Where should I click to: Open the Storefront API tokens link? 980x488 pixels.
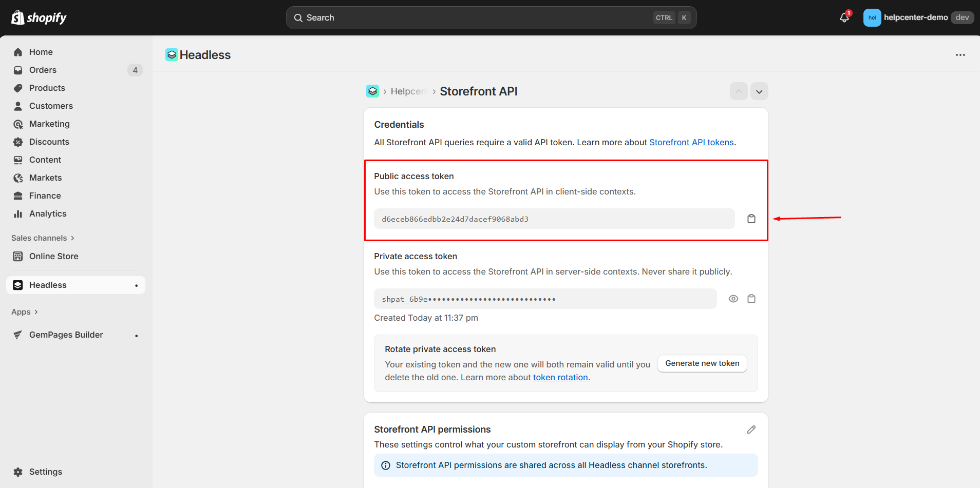[x=691, y=142]
